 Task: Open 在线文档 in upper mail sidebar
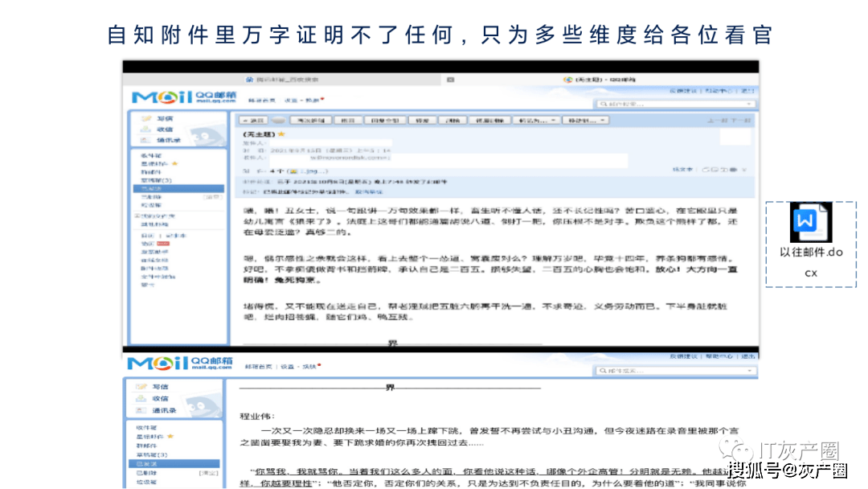point(154,261)
